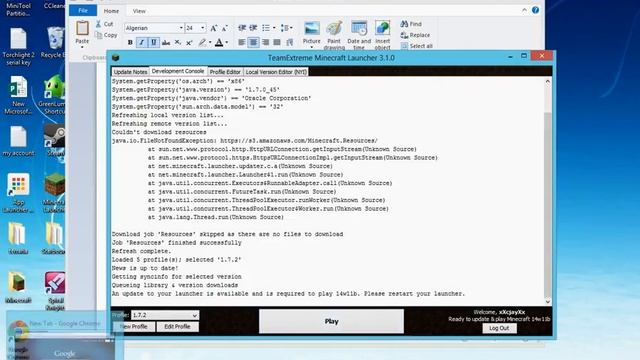Click Find in WordPad editing group
The image size is (640, 360).
(411, 24)
